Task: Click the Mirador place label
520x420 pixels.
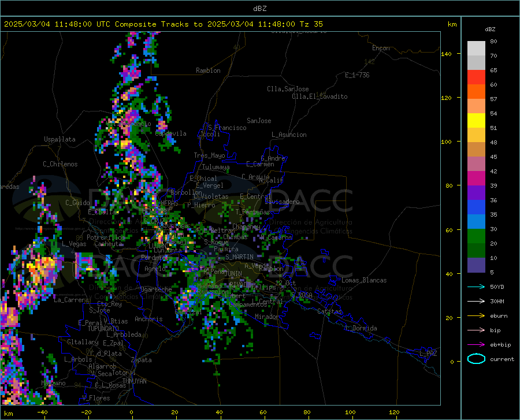Action: click(x=266, y=317)
